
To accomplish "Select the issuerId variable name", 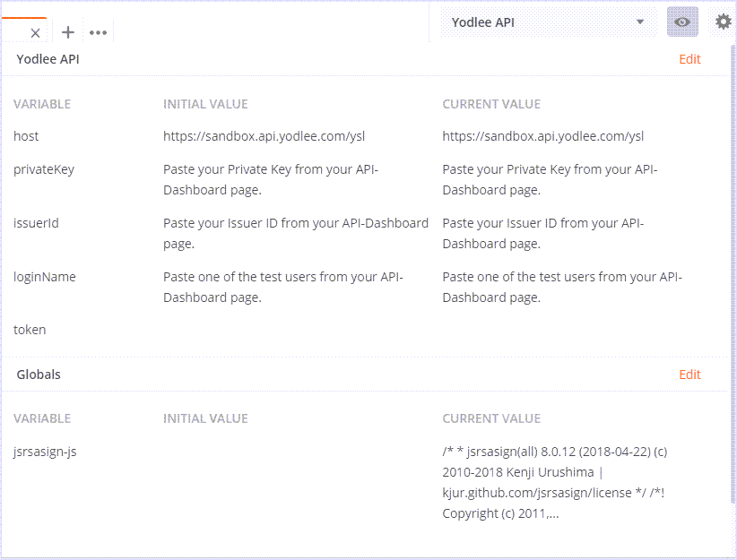I will coord(36,223).
